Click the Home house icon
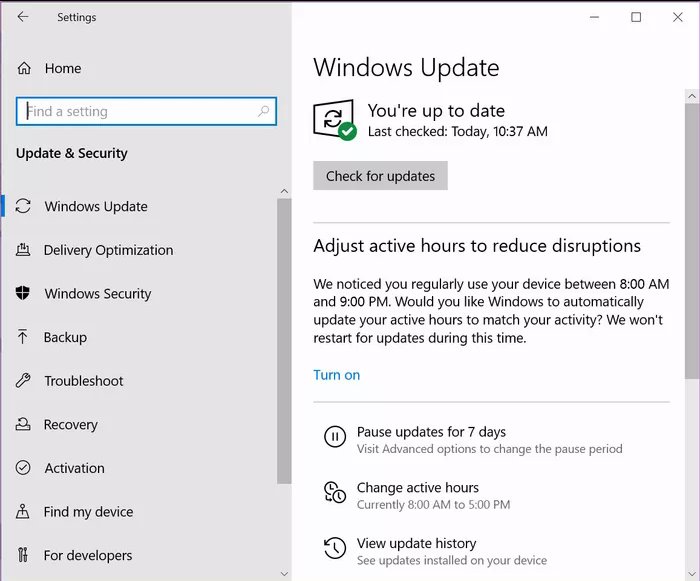Viewport: 700px width, 581px height. (24, 68)
